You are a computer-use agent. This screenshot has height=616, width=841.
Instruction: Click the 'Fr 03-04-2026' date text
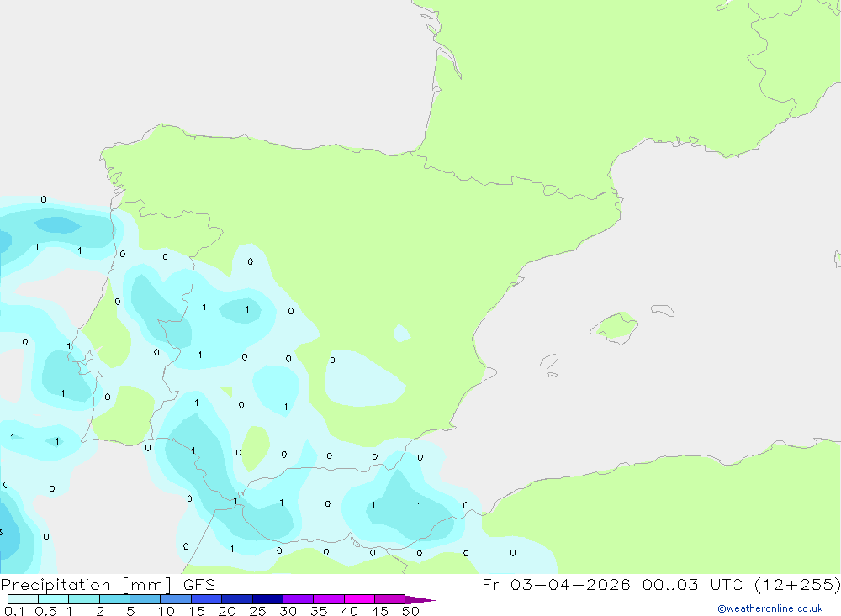pos(556,584)
